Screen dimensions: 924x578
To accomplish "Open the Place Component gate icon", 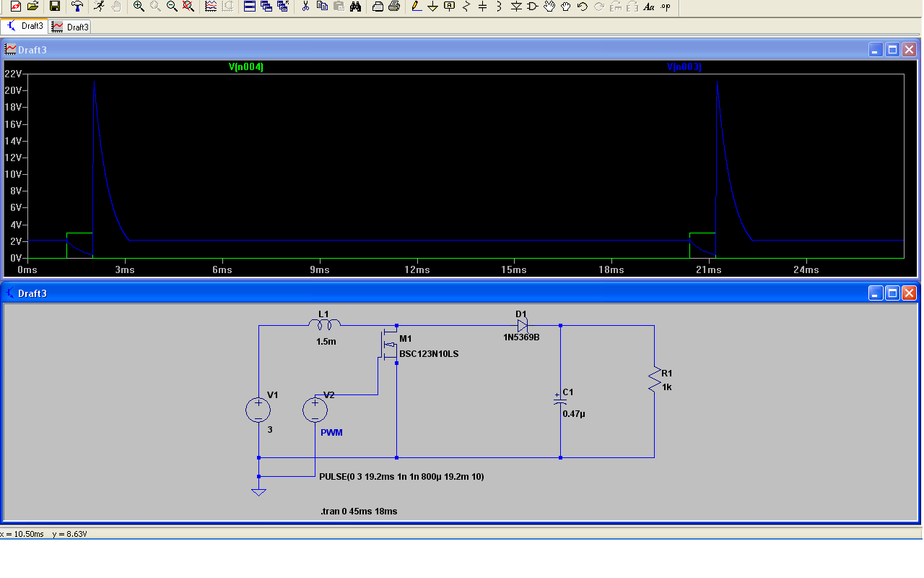I will pyautogui.click(x=533, y=7).
